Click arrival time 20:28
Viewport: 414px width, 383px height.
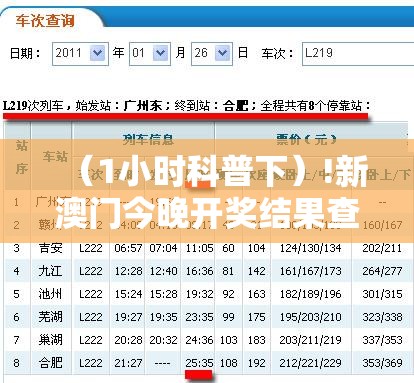pos(128,340)
